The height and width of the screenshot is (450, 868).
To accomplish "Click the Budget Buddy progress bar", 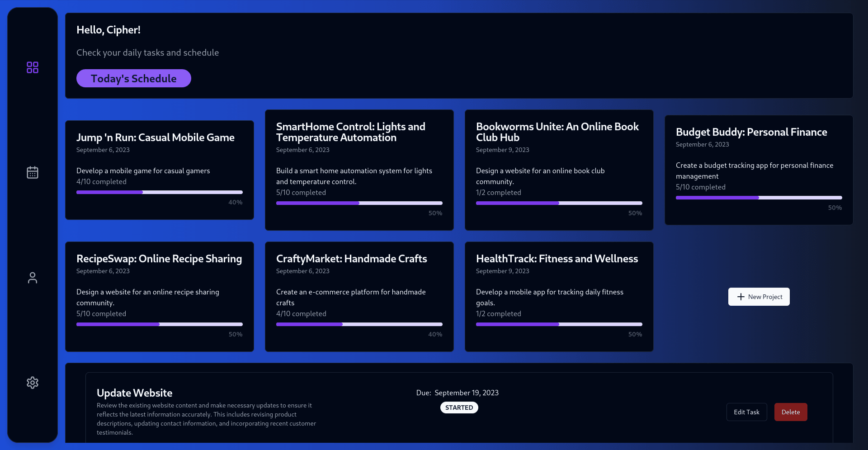I will point(759,198).
